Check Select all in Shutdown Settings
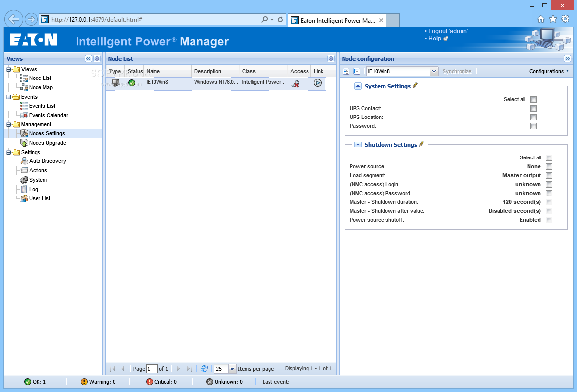Image resolution: width=577 pixels, height=392 pixels. 549,157
